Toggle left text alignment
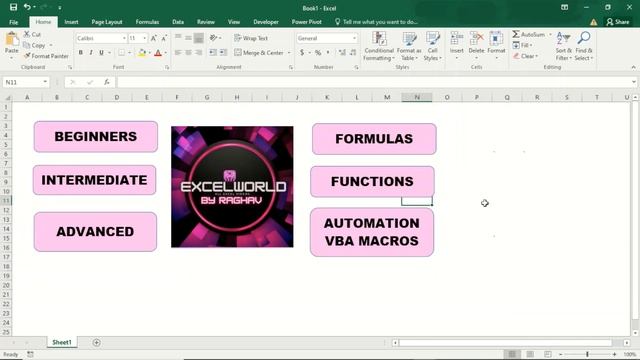The image size is (640, 360). pyautogui.click(x=178, y=53)
